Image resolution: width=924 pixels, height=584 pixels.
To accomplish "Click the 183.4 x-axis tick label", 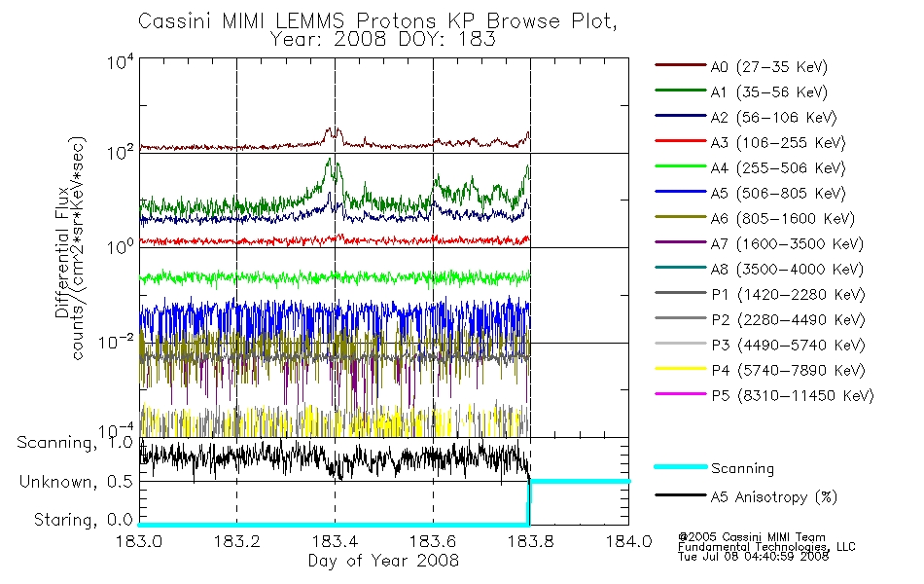I will click(336, 541).
